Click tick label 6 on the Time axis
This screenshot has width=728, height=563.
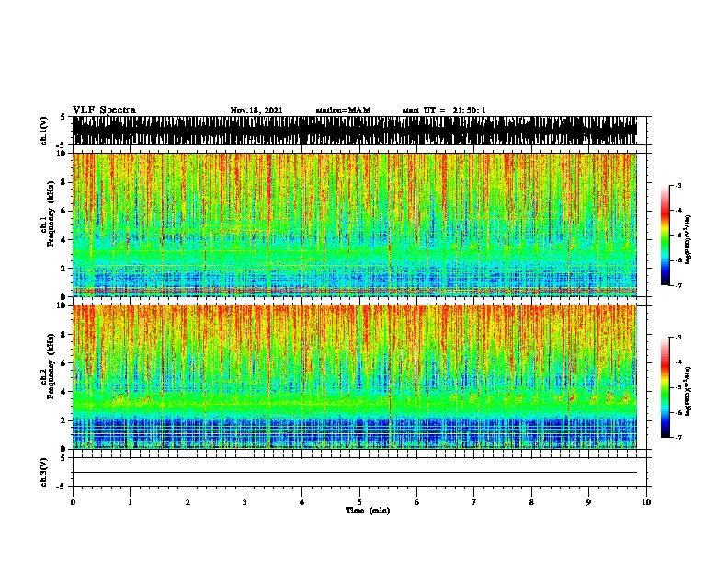(417, 502)
